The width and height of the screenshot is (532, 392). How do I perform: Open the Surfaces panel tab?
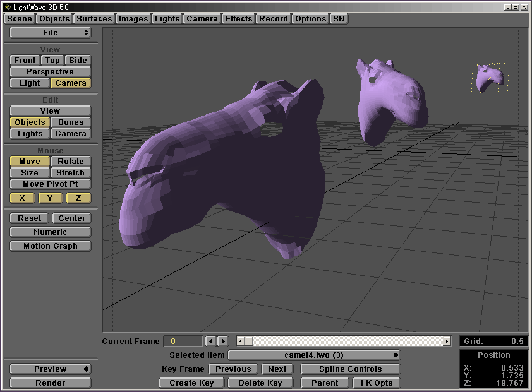[94, 19]
